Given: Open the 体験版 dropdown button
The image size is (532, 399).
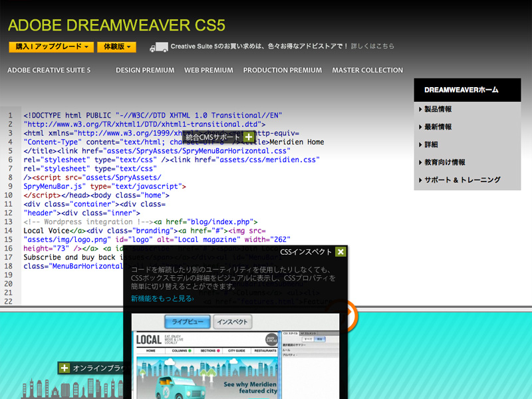Looking at the screenshot, I should tap(117, 47).
